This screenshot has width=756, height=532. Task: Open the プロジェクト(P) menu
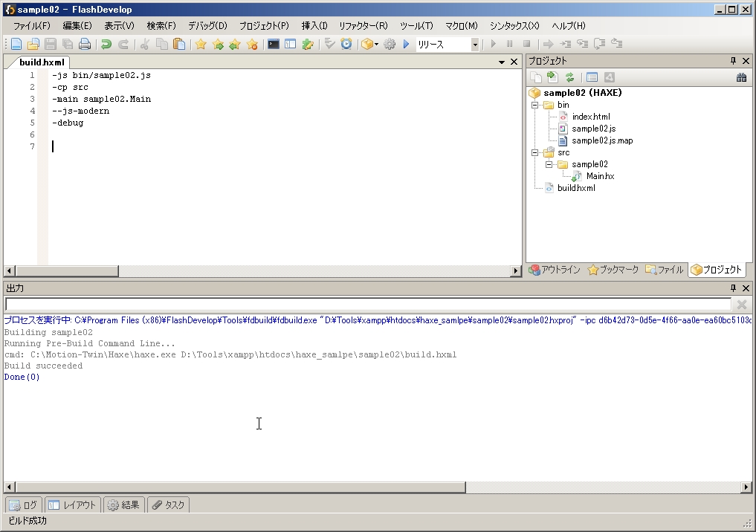(x=264, y=26)
